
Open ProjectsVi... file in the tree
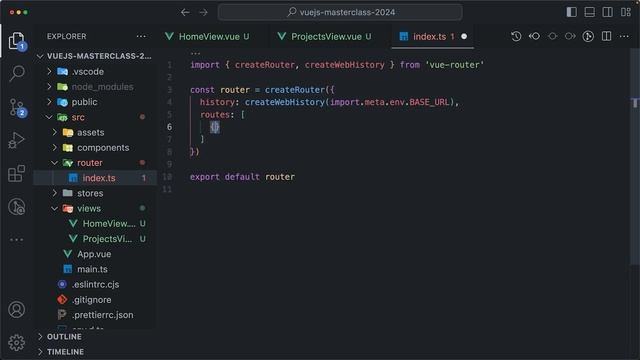point(95,239)
